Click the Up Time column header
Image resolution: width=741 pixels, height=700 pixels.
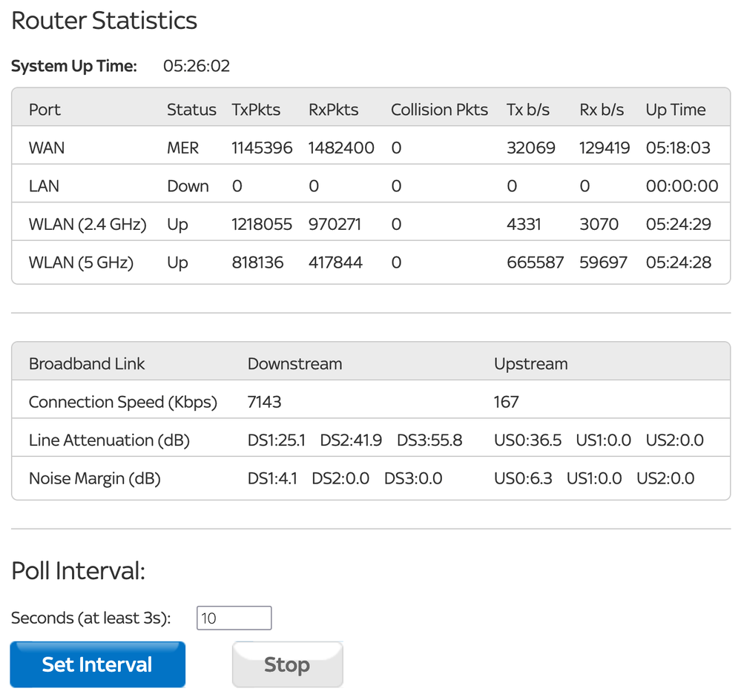coord(675,109)
